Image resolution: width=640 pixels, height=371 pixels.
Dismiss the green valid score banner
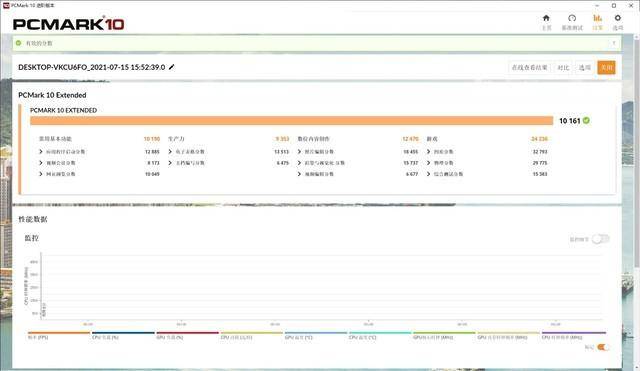point(613,43)
